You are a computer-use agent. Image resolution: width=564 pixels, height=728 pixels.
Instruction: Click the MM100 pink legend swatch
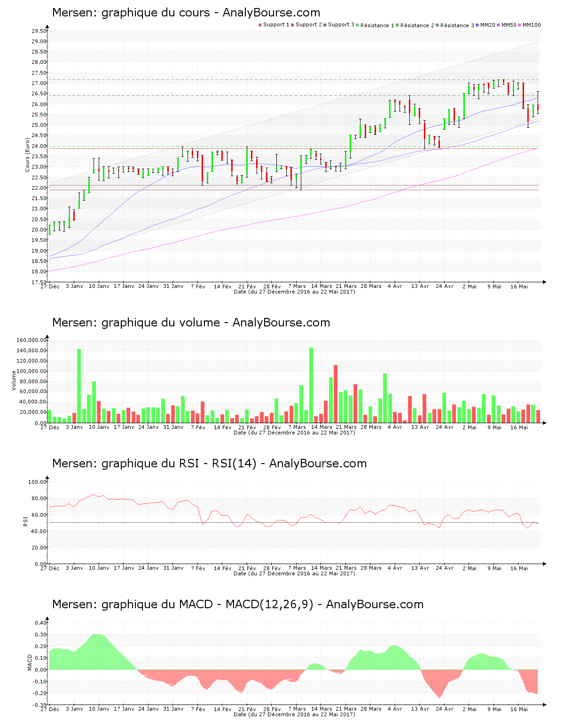click(x=520, y=25)
